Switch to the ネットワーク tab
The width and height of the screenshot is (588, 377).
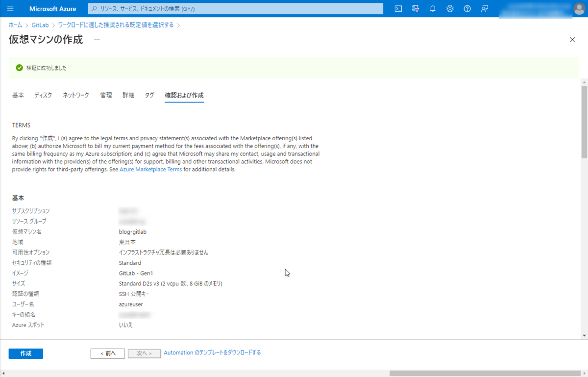click(75, 95)
